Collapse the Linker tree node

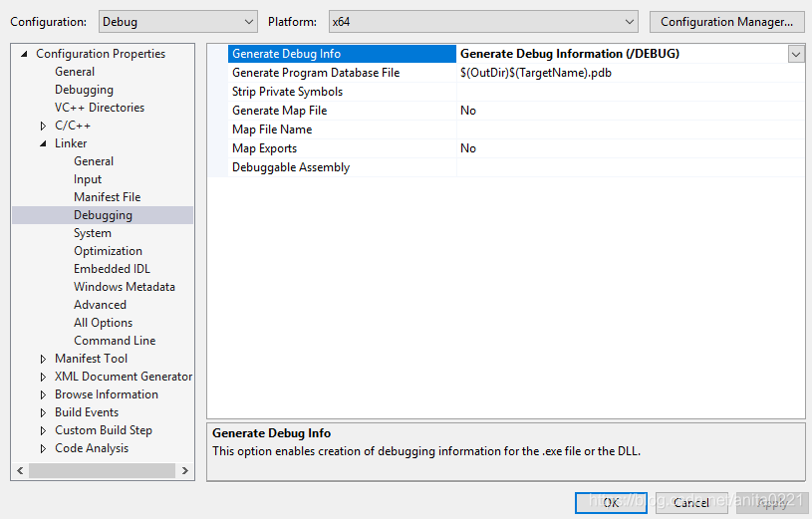[x=43, y=143]
